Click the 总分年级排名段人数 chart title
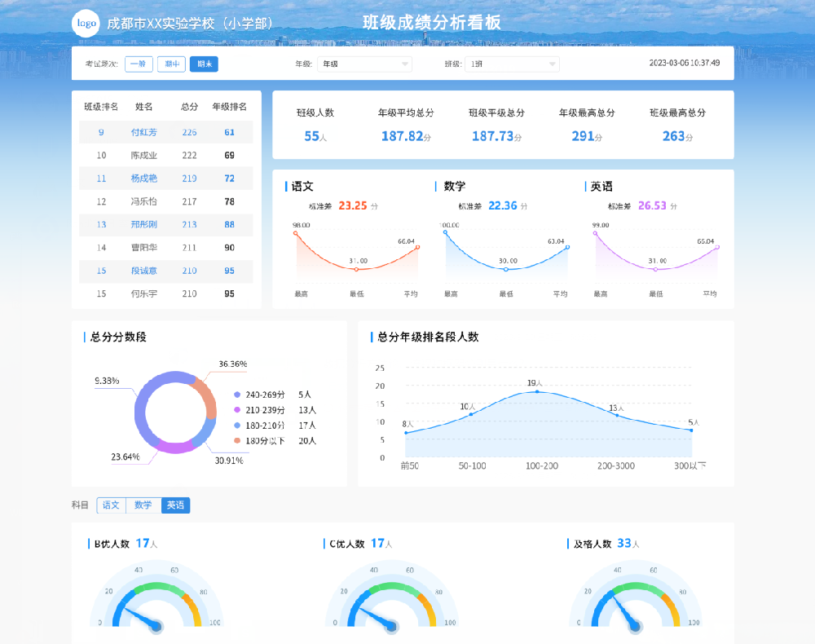Screen dimensions: 815x644 pyautogui.click(x=428, y=337)
